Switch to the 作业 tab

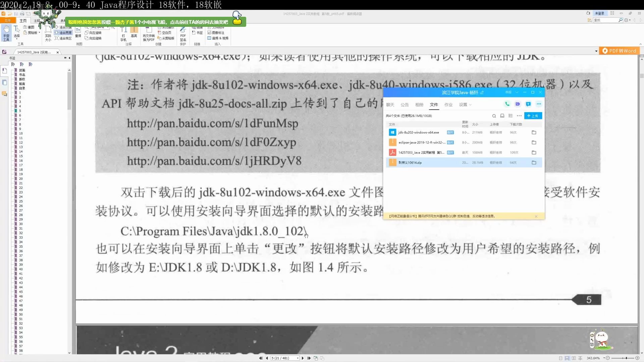click(448, 105)
